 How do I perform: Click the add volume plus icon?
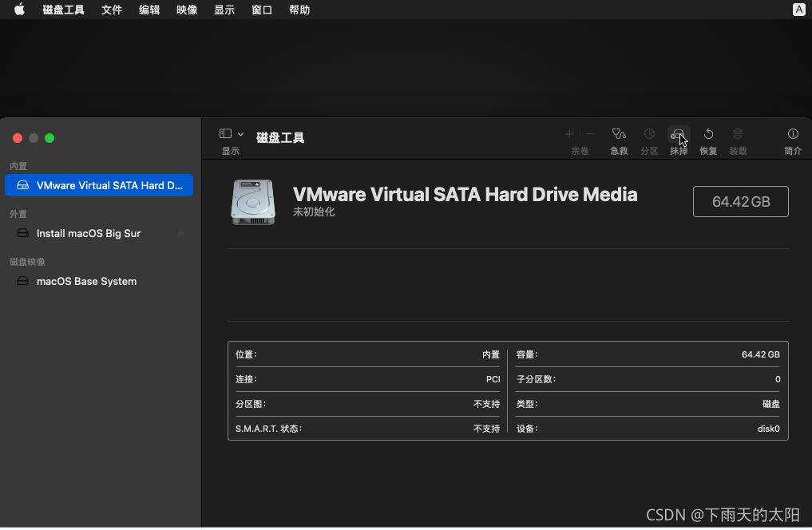[569, 134]
